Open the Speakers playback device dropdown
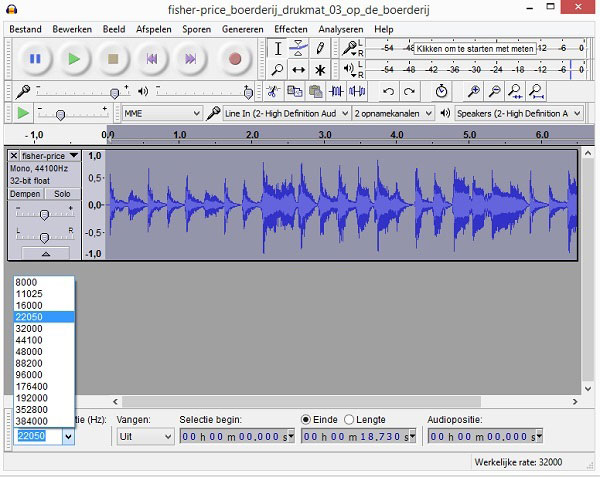 click(x=518, y=113)
